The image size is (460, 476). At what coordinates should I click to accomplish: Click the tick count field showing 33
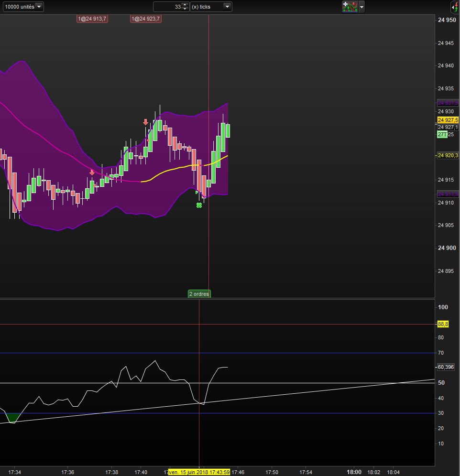point(168,7)
